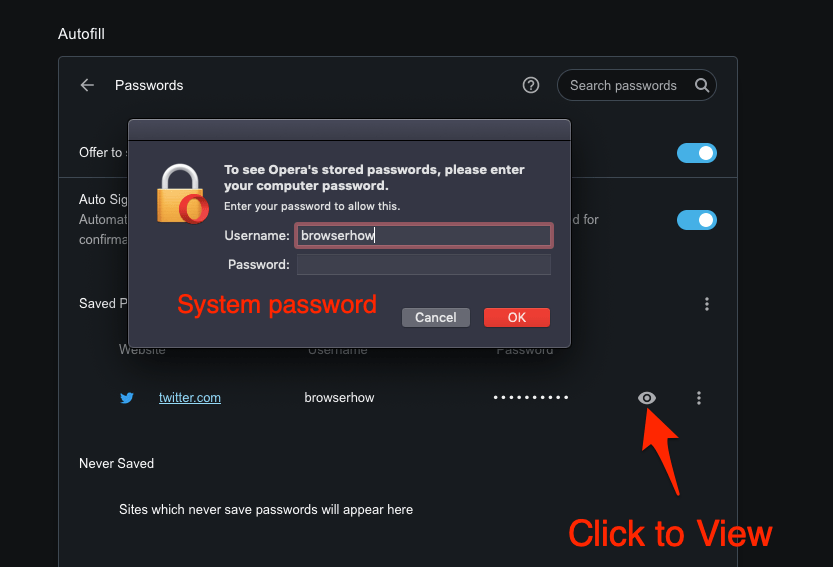Open the twitter.com link
Image resolution: width=833 pixels, height=567 pixels.
[x=190, y=398]
